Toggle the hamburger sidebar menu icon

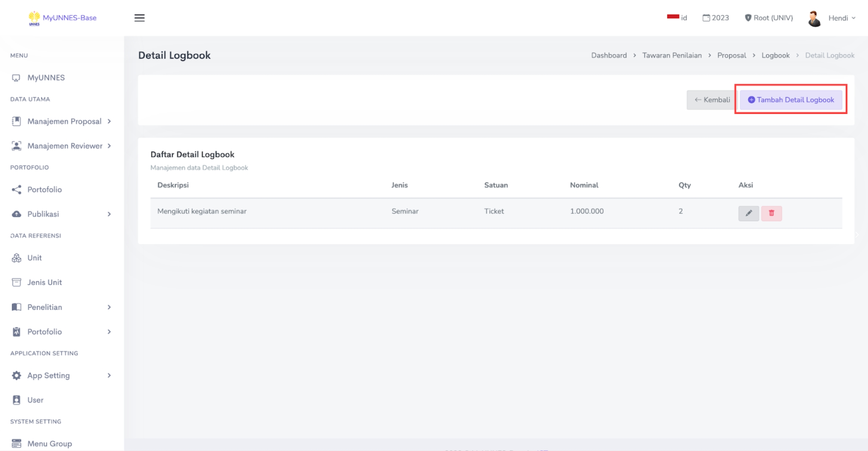139,18
